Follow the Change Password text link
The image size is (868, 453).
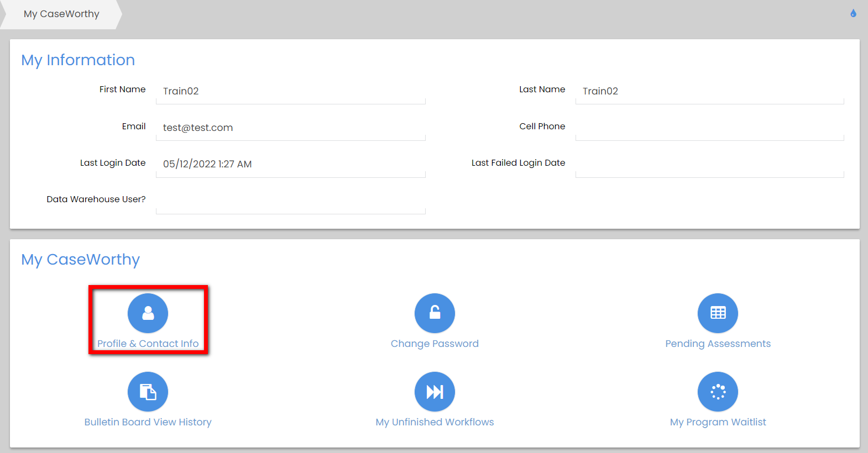tap(435, 344)
